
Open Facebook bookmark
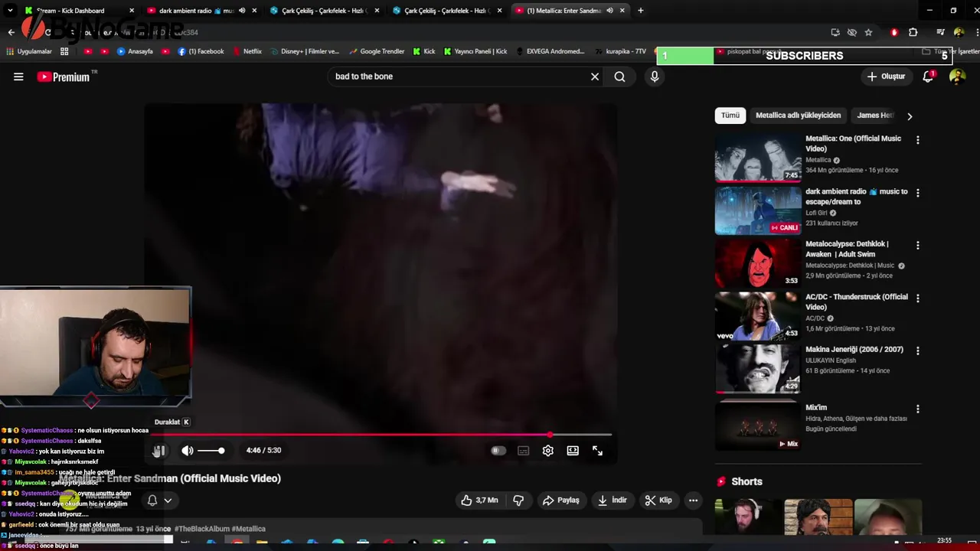click(201, 51)
